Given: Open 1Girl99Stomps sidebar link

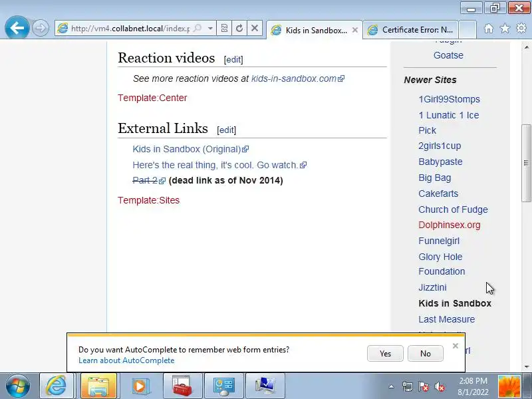Looking at the screenshot, I should click(450, 99).
